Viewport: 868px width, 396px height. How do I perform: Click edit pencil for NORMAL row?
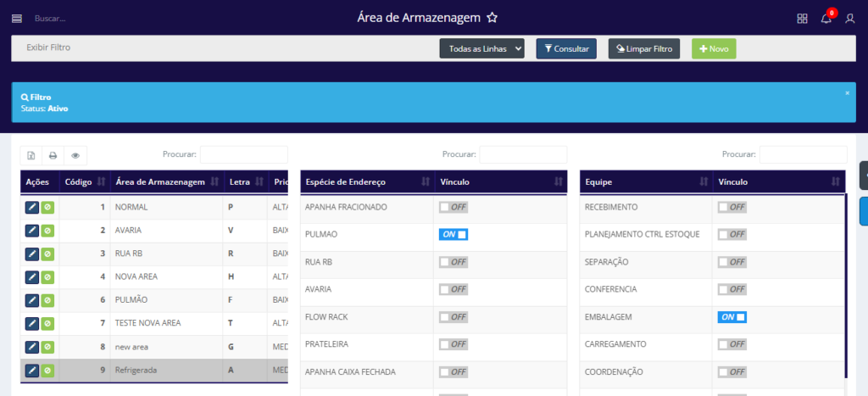pyautogui.click(x=32, y=207)
